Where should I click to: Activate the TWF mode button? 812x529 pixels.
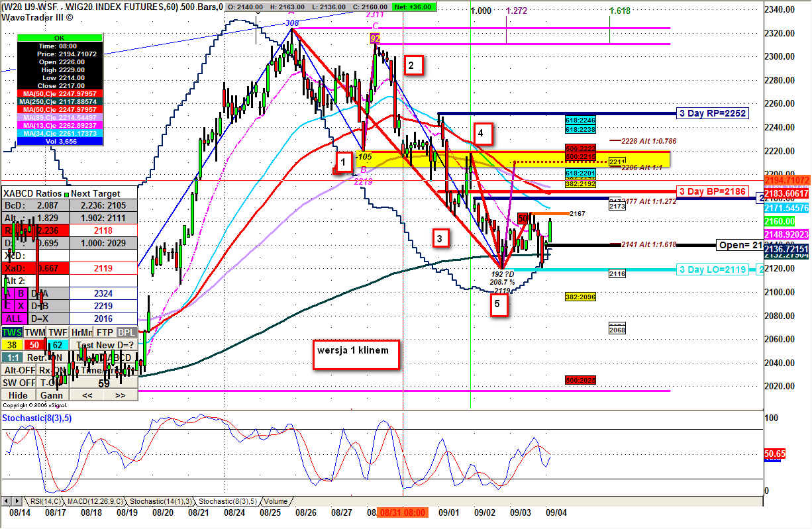[58, 332]
